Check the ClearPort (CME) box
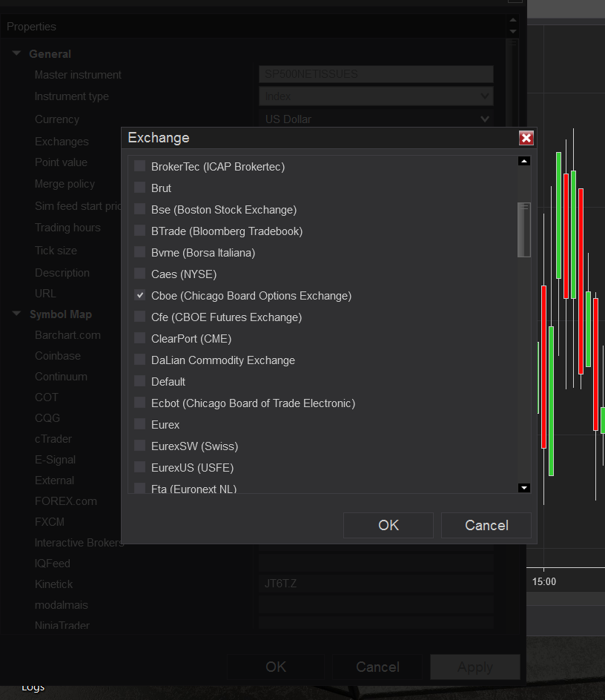This screenshot has width=605, height=700. point(139,338)
